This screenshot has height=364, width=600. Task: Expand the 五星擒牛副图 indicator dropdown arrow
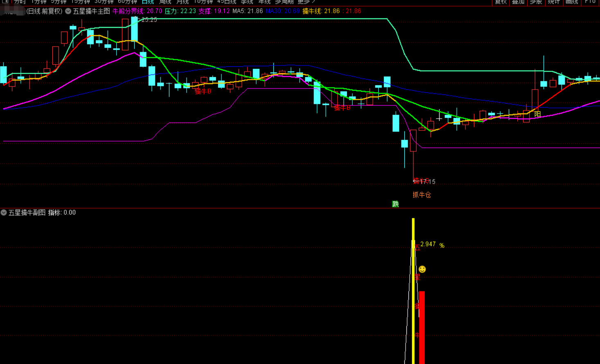pyautogui.click(x=4, y=213)
